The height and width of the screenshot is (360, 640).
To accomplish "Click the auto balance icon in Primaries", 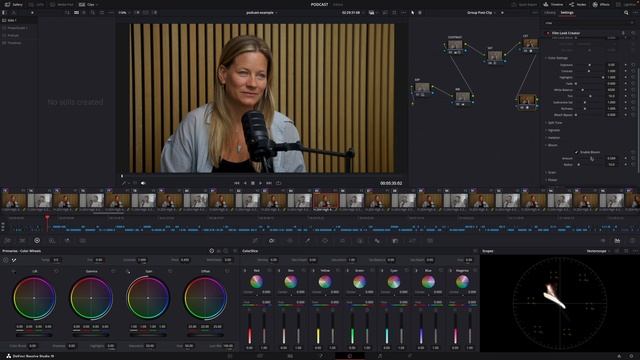I will pos(6,260).
